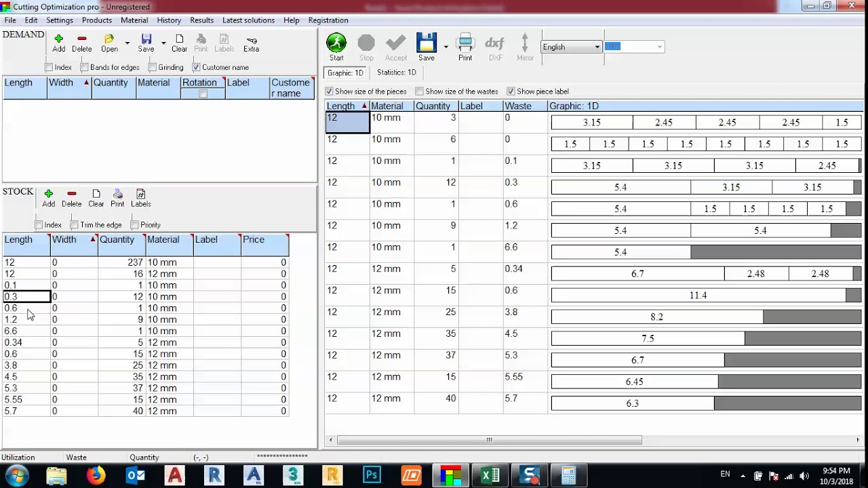The width and height of the screenshot is (868, 488).
Task: Sort results by Waste column header
Action: click(x=525, y=106)
